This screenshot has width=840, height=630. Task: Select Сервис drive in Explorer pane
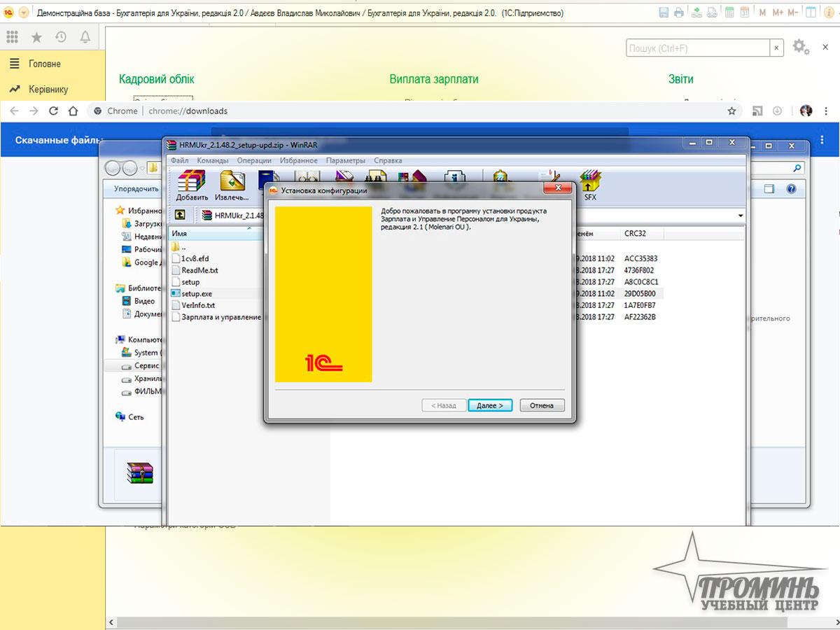pos(141,365)
